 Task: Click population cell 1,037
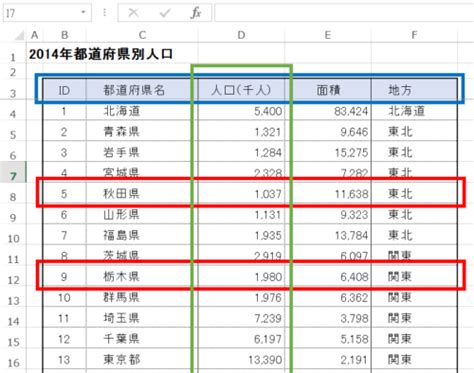pyautogui.click(x=241, y=194)
